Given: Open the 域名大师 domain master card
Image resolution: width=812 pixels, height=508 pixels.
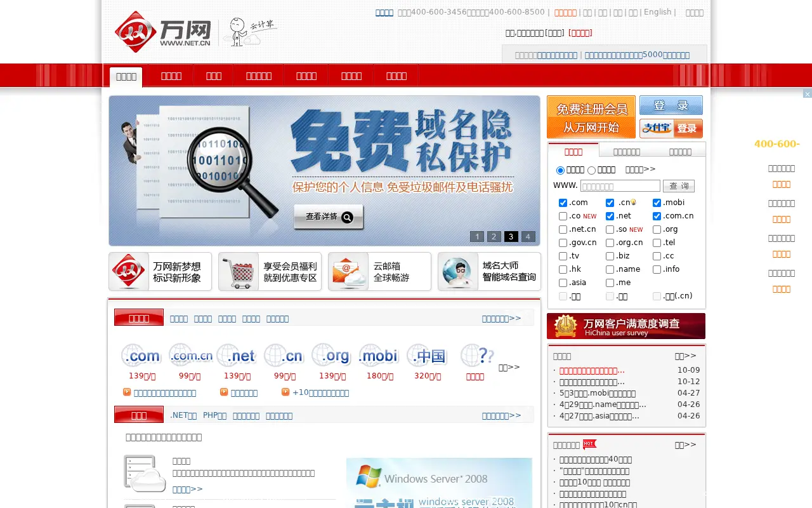Looking at the screenshot, I should pyautogui.click(x=489, y=272).
